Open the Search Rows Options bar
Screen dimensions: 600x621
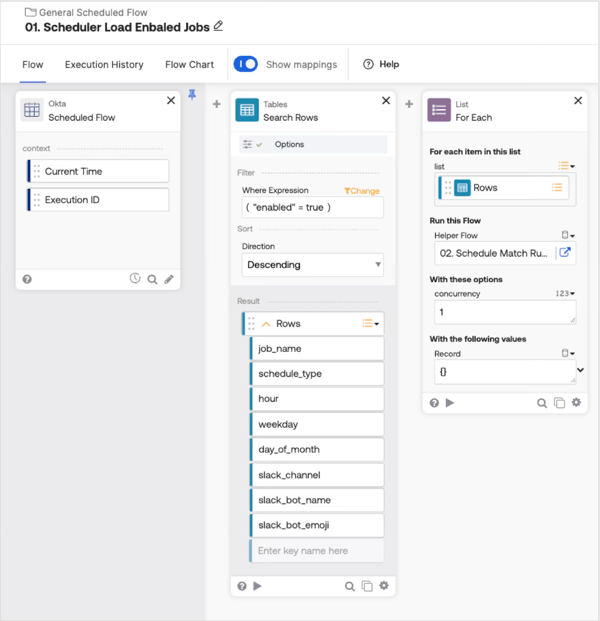[313, 144]
